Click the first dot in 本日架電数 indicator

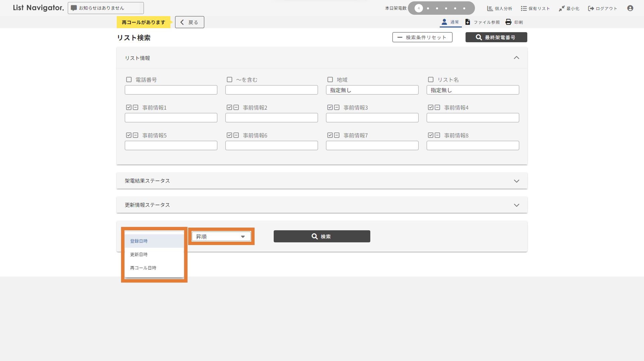419,8
